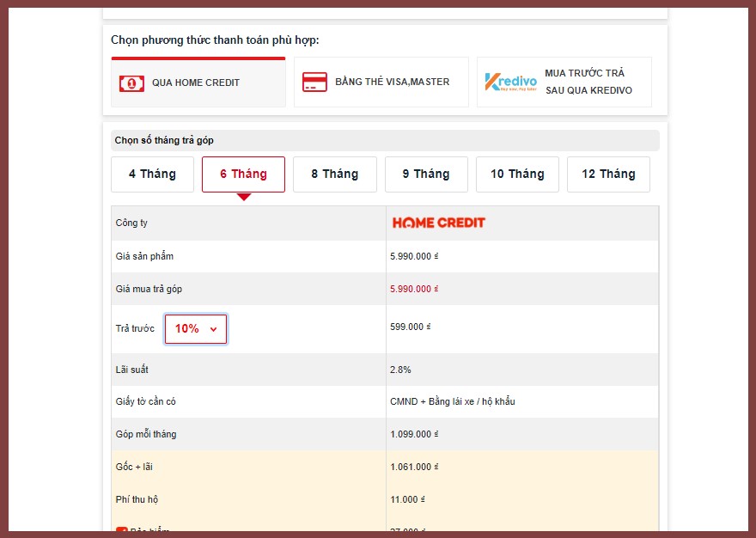Click the Phí thu hộ value 11.000 ₫
The image size is (756, 538).
(x=407, y=499)
